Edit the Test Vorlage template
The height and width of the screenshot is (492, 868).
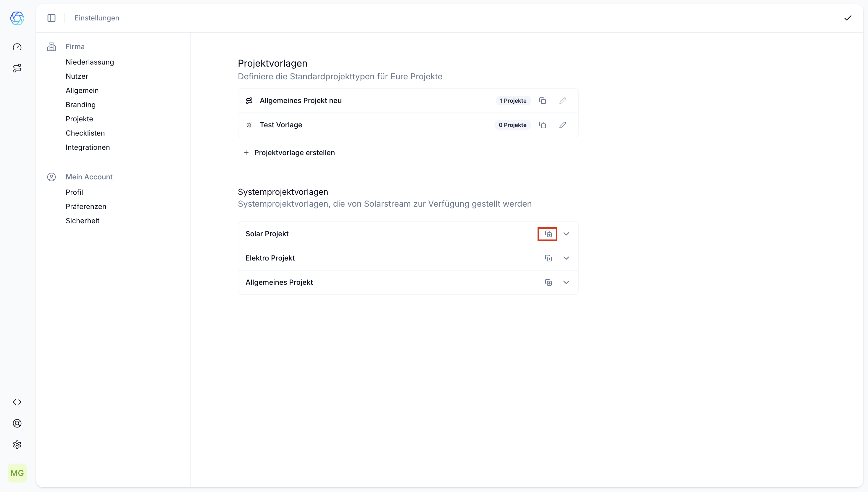tap(562, 125)
